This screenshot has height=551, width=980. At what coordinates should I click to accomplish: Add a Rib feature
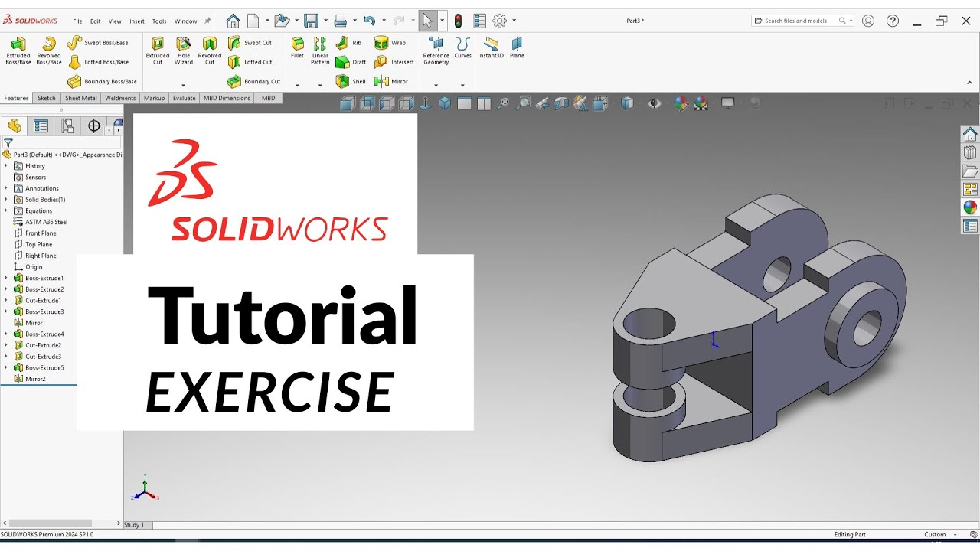348,43
